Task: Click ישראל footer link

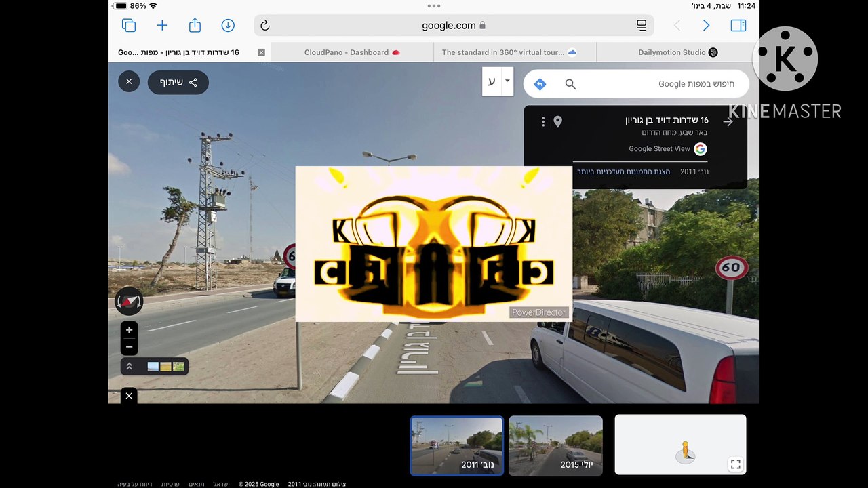Action: [222, 484]
